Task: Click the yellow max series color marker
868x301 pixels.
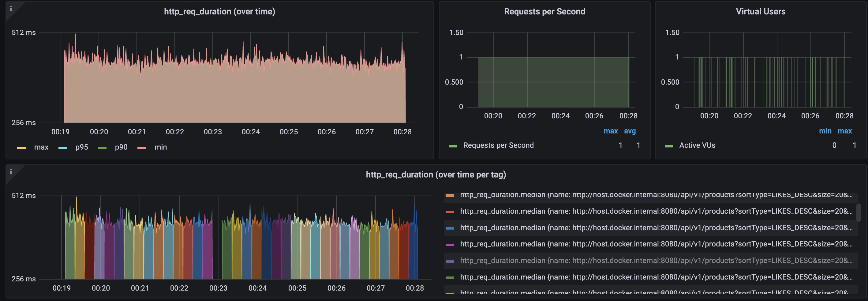Action: coord(21,148)
